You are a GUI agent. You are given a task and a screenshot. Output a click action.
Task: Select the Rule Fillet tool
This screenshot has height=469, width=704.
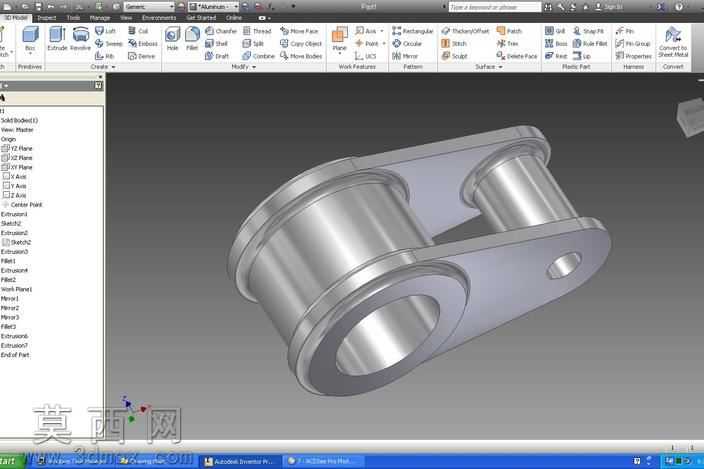click(590, 44)
